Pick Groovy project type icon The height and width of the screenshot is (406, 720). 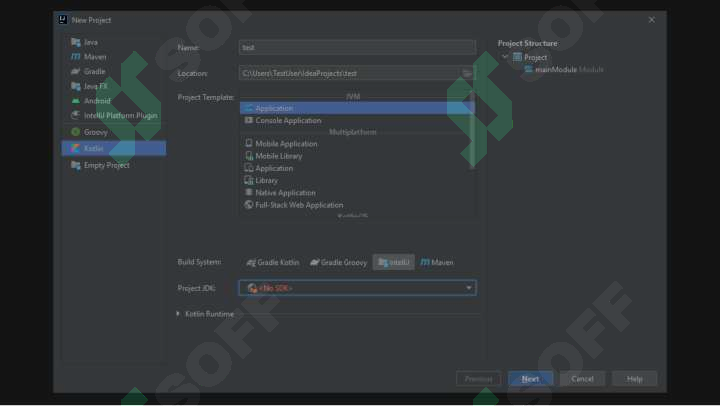[x=76, y=132]
